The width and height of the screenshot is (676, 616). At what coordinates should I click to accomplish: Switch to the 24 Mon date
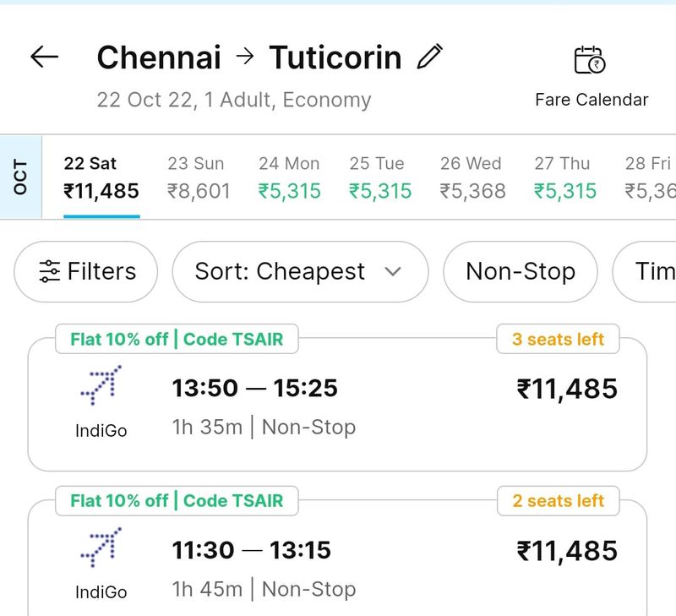pyautogui.click(x=289, y=178)
